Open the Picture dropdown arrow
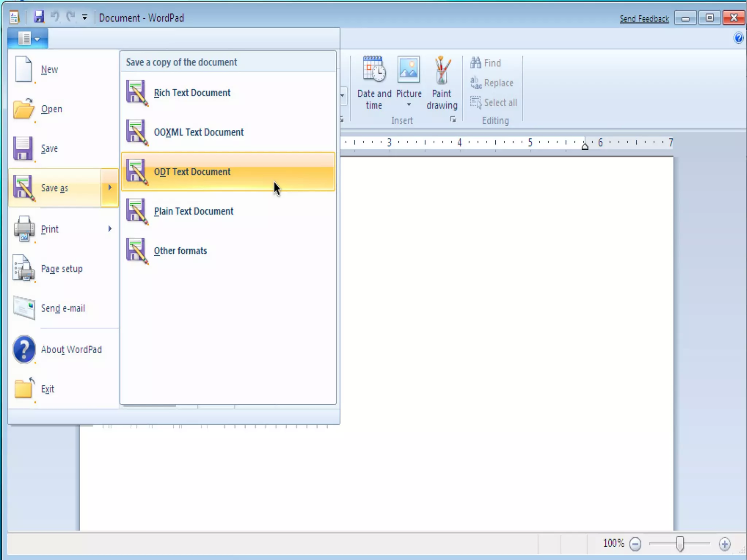 click(409, 105)
